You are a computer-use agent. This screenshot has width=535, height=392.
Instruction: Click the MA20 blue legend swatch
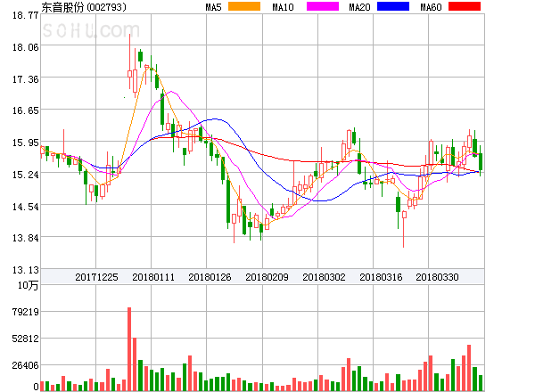[393, 6]
